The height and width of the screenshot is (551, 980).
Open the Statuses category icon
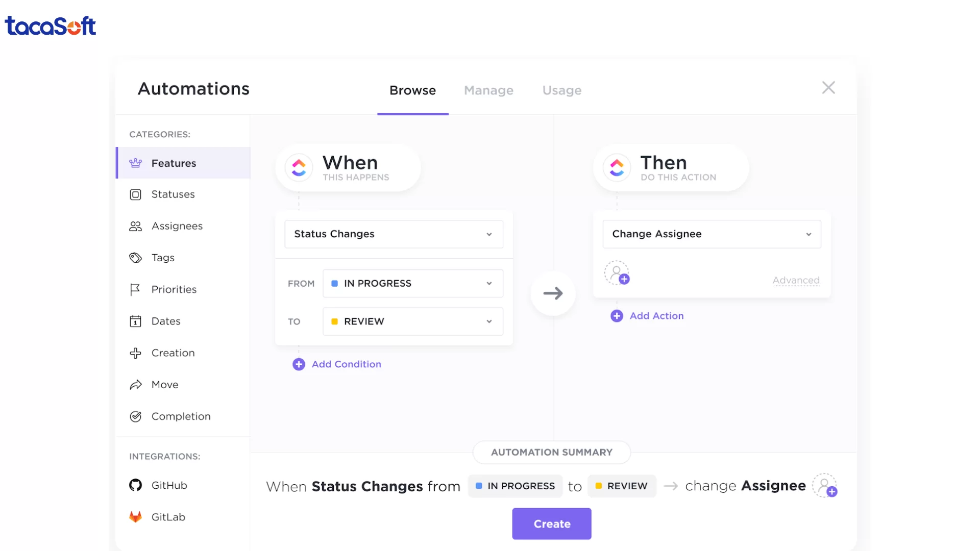point(135,194)
